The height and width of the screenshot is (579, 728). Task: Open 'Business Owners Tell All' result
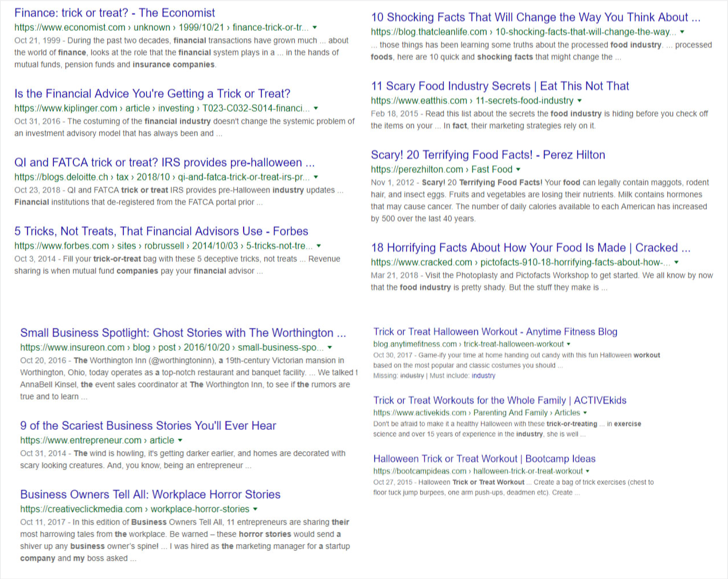[x=150, y=494]
